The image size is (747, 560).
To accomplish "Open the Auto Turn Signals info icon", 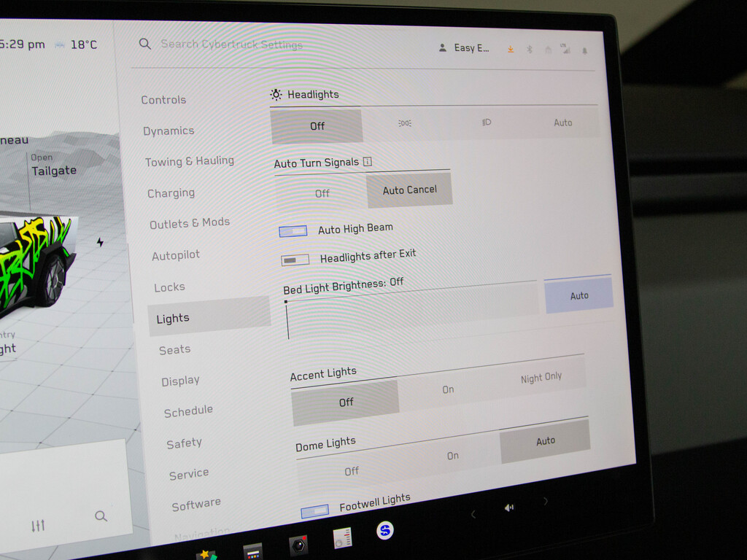I will 368,161.
